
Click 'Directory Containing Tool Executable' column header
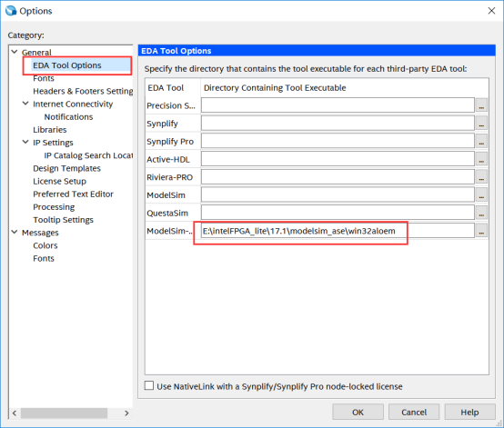click(x=345, y=87)
